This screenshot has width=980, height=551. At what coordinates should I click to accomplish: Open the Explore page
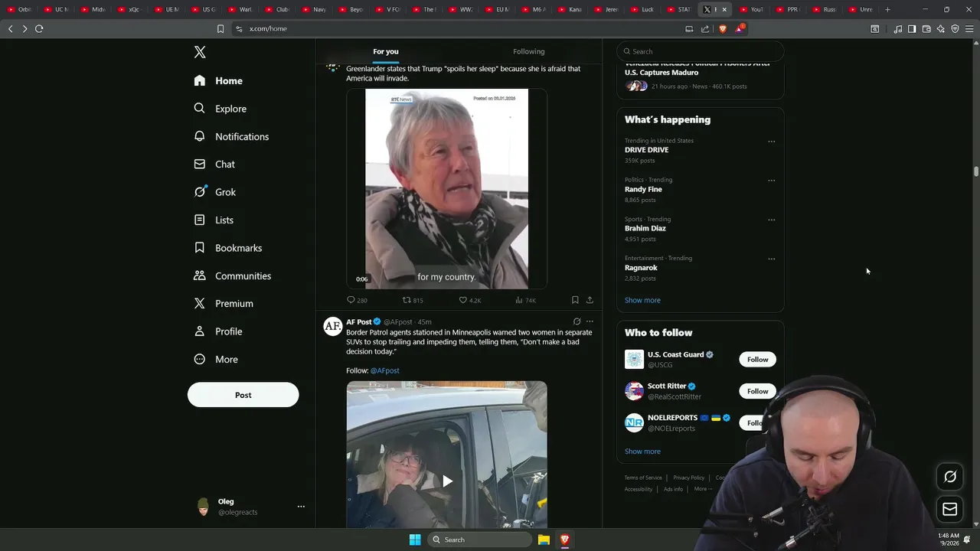220,109
